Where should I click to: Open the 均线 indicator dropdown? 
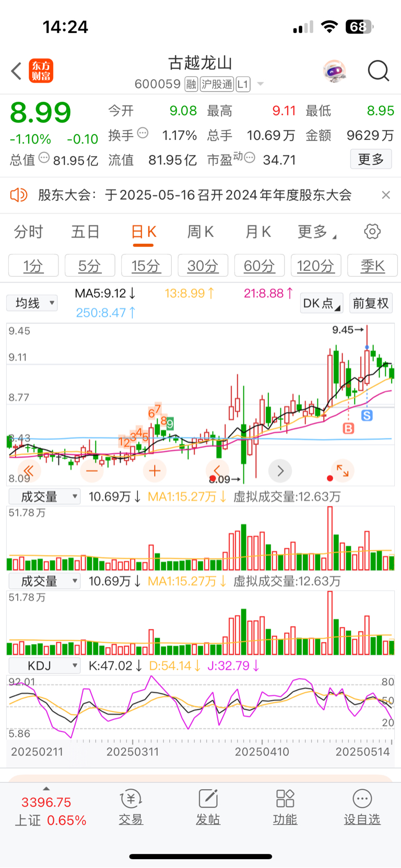[32, 303]
